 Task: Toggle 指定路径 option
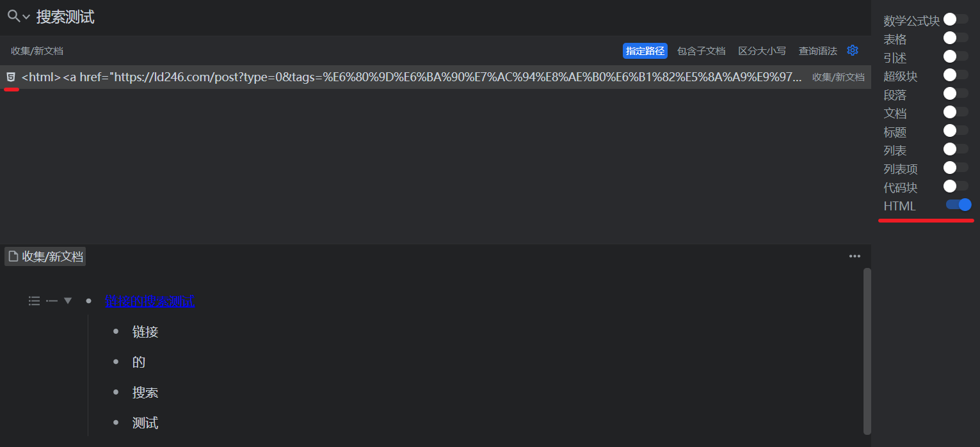point(645,51)
